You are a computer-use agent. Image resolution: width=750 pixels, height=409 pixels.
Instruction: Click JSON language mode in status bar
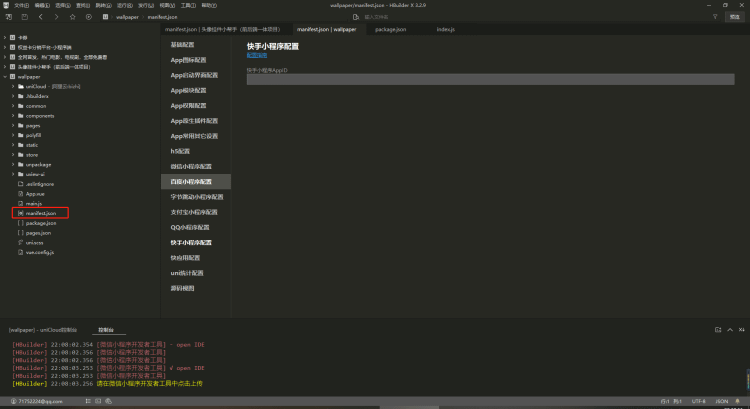tap(721, 401)
